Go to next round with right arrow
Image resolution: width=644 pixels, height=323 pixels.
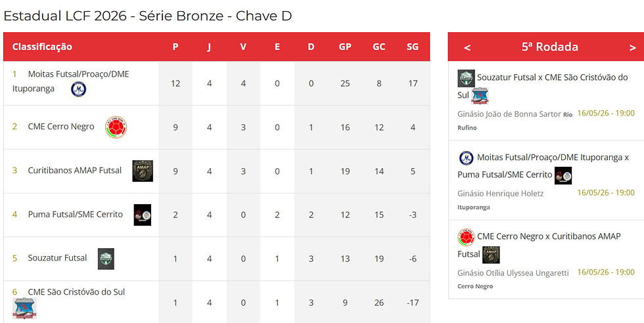632,48
